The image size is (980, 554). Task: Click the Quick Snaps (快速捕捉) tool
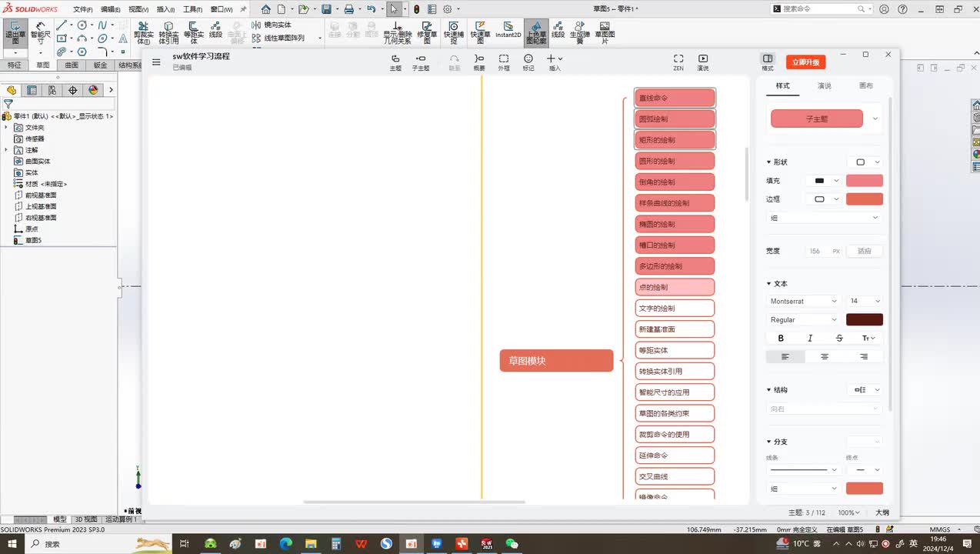pyautogui.click(x=454, y=32)
